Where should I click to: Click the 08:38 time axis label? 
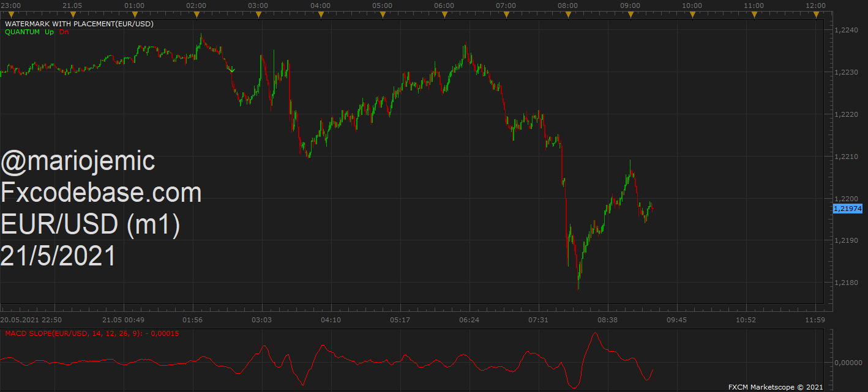tap(608, 319)
